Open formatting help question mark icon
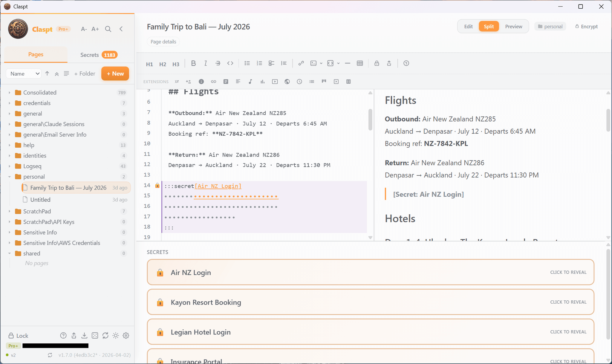 point(406,63)
